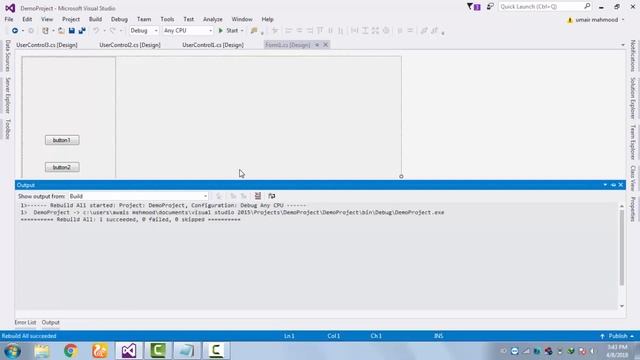Click the magnifier icon in Quick Launch
Viewport: 640px width, 360px height.
587,6
